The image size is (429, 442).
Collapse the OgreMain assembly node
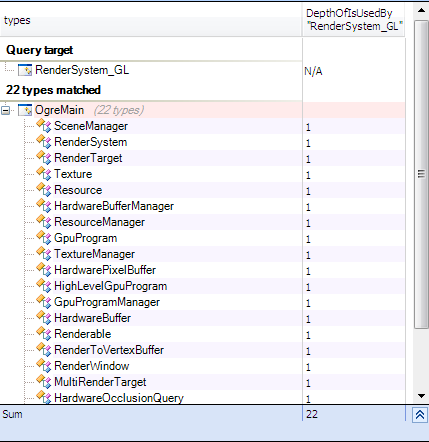pyautogui.click(x=6, y=110)
